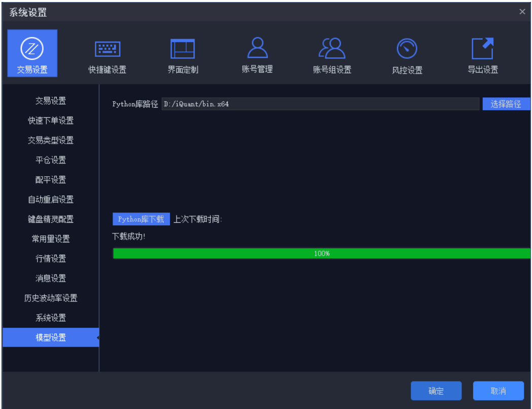Confirm settings with 确定 button

(x=436, y=391)
